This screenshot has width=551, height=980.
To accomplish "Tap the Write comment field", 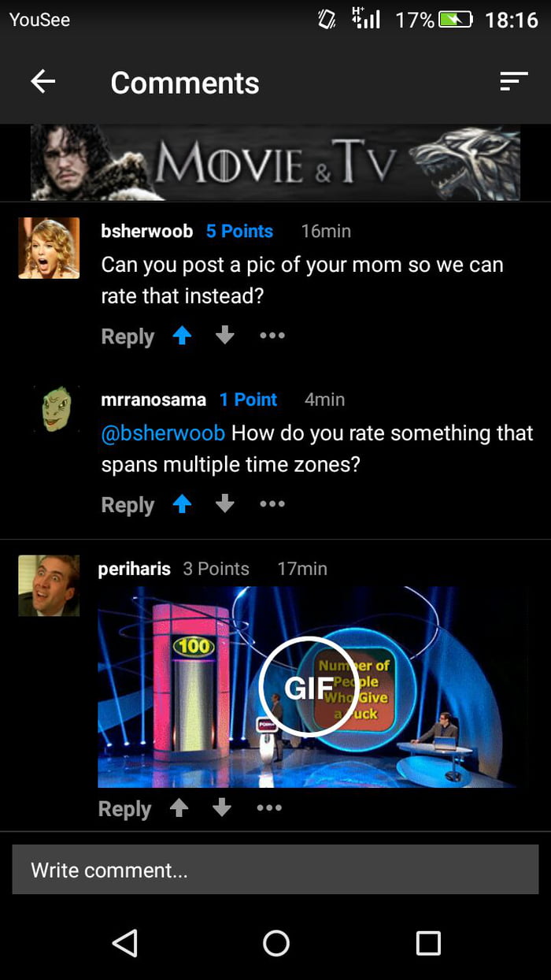I will (275, 870).
